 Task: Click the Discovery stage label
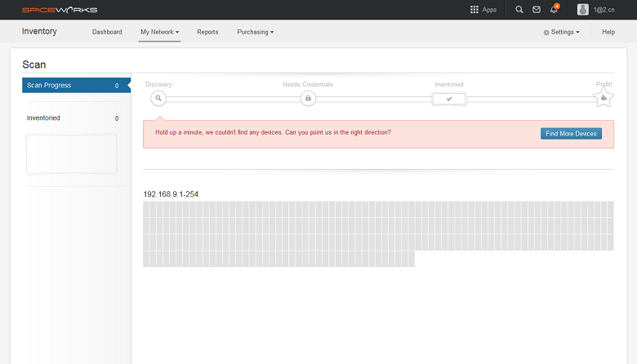[158, 84]
